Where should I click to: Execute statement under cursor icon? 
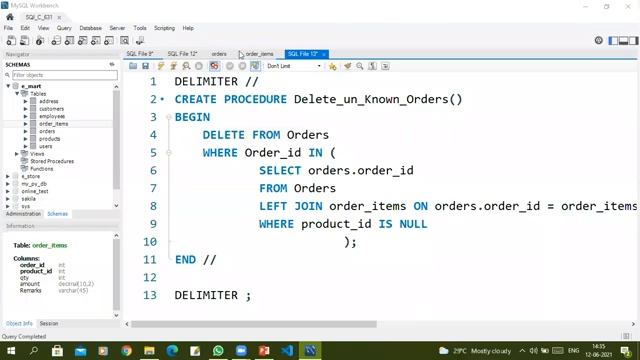tap(173, 66)
